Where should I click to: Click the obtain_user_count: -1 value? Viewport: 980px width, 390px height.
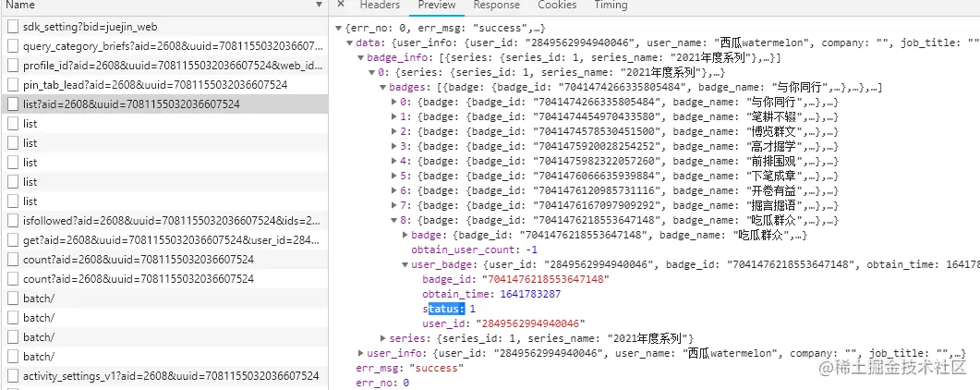pos(530,250)
